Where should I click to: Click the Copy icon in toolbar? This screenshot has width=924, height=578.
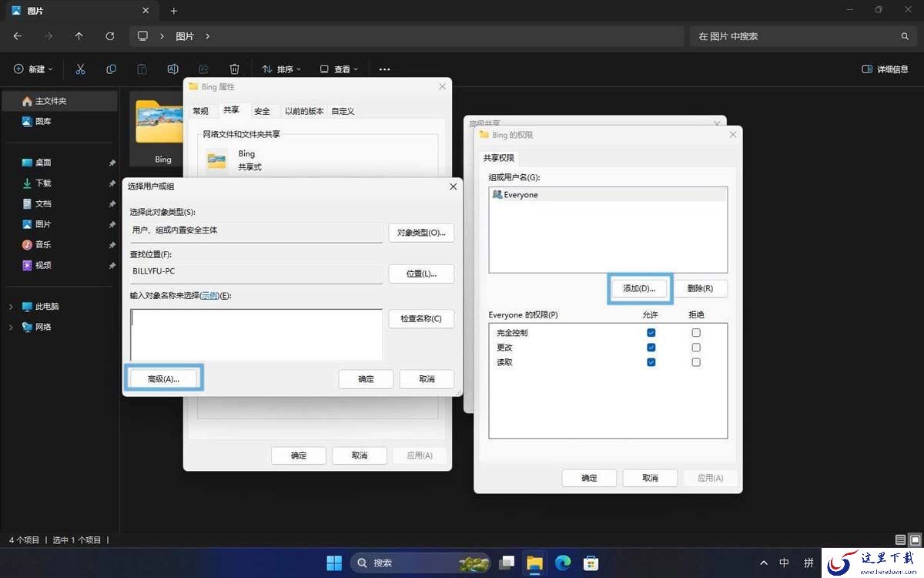pos(111,69)
